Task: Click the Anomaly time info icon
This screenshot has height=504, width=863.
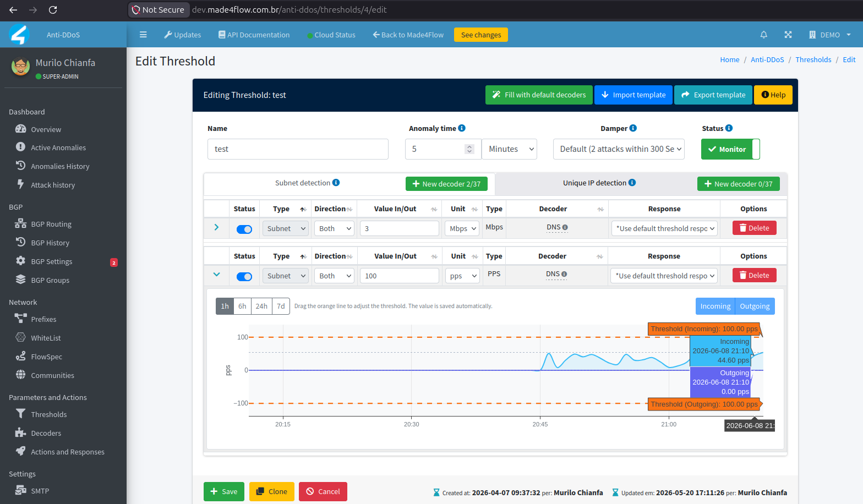Action: point(462,128)
